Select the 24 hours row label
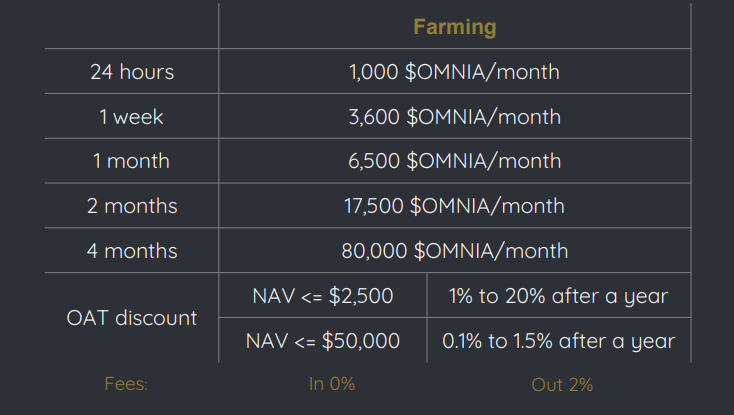 point(131,72)
